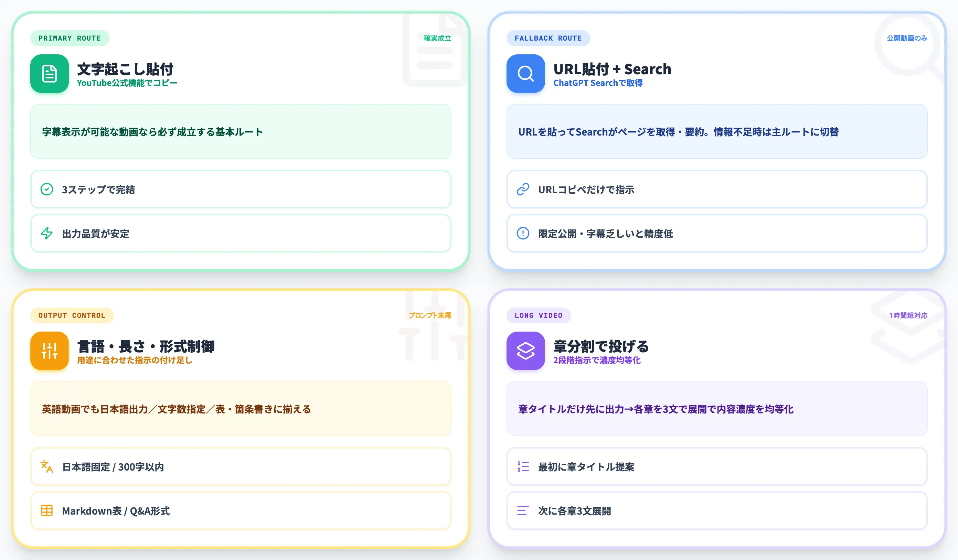Click the translate icon beside 日本語固定 / 300字以内

[47, 466]
